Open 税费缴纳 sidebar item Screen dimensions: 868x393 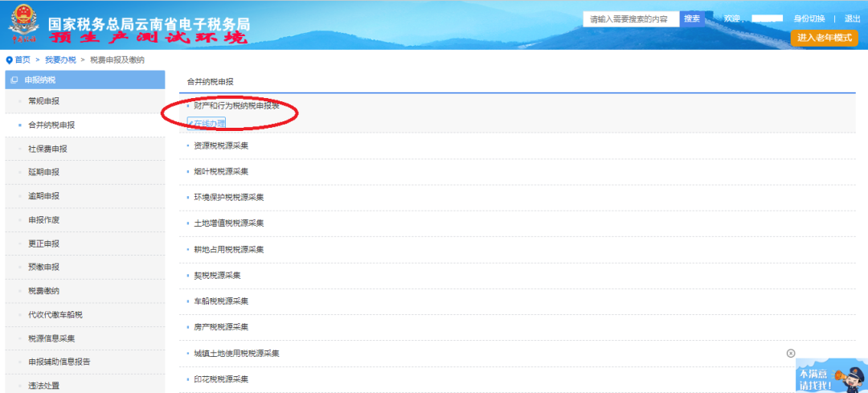[43, 291]
